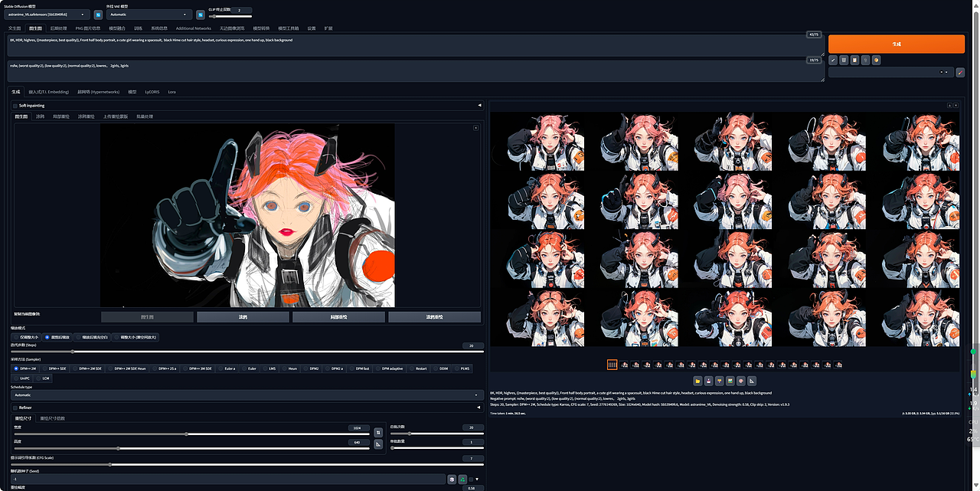Click the ruler icon at the end of the gallery action row

pos(752,381)
